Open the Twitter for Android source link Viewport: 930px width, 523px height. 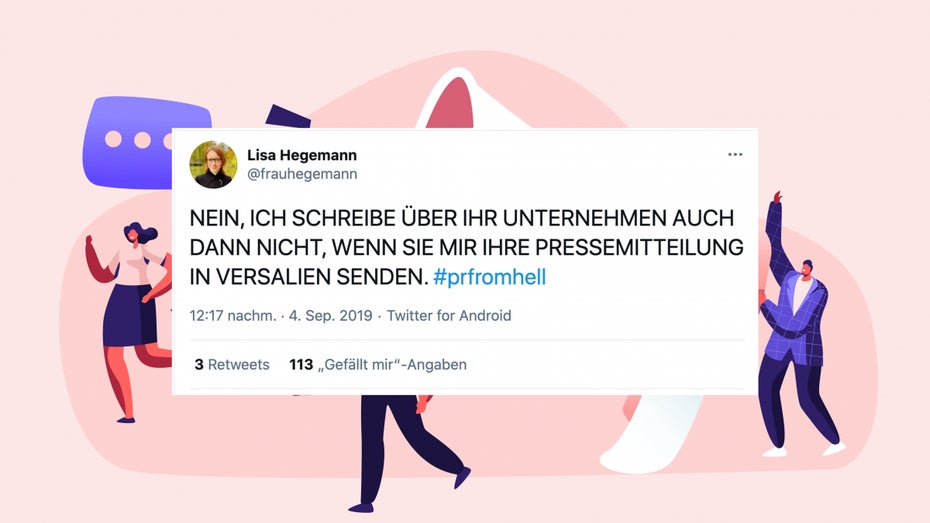pos(448,315)
